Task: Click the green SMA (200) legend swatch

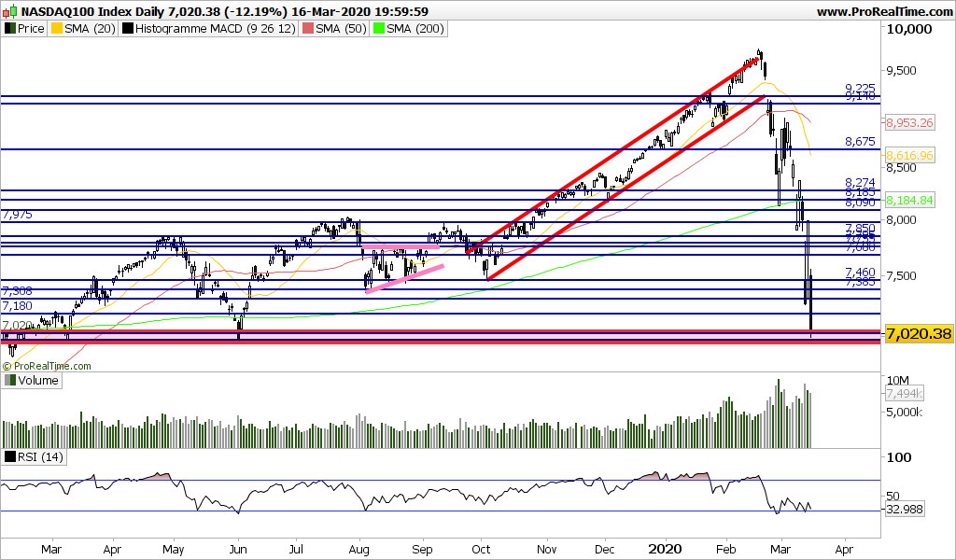Action: (379, 29)
